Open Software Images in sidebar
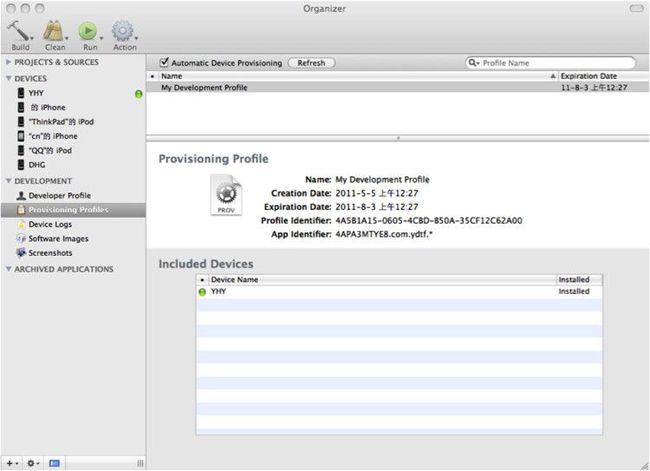Image resolution: width=650 pixels, height=471 pixels. [x=73, y=239]
